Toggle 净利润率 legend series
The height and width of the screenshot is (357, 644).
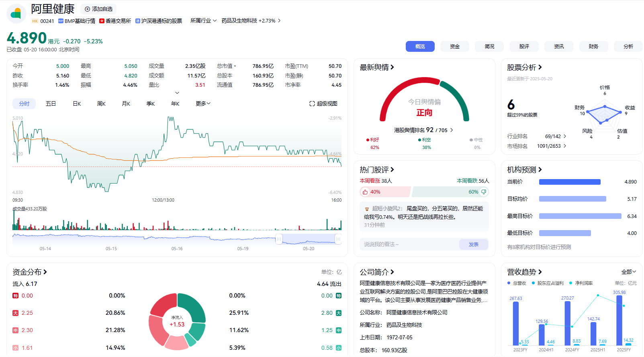click(x=581, y=283)
